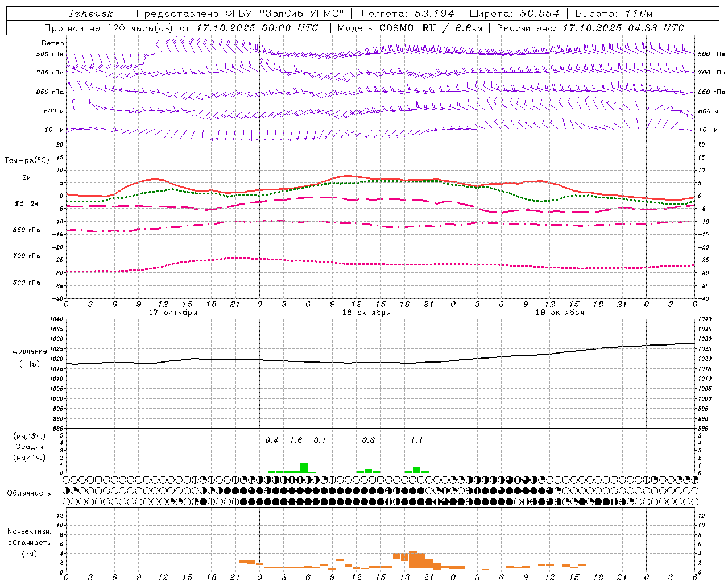Click the elevation field "Высота: 116м"
728x582 pixels.
point(614,14)
